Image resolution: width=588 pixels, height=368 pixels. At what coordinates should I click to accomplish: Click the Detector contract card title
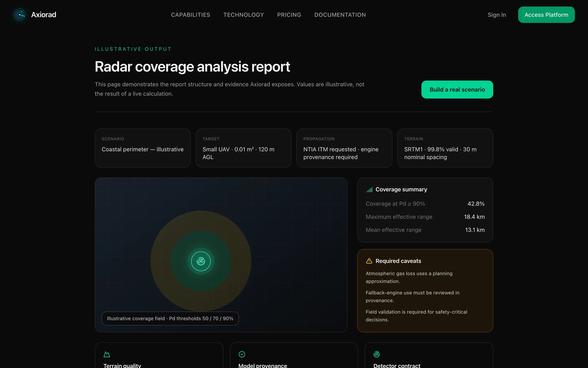[396, 365]
